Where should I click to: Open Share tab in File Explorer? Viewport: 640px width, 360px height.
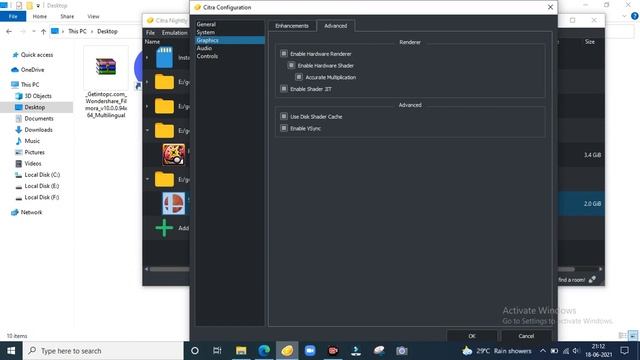point(67,16)
